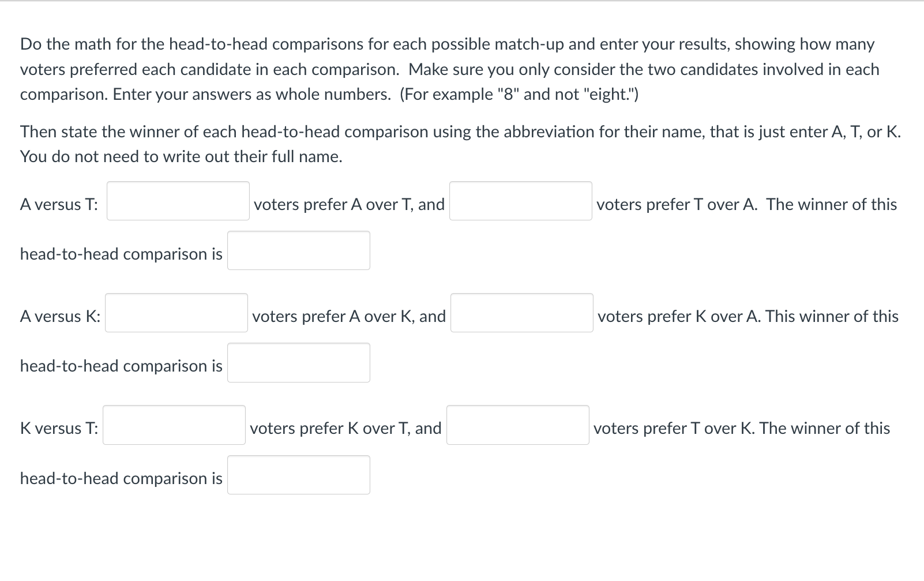Click 'voters prefer K over T, and' text

345,428
